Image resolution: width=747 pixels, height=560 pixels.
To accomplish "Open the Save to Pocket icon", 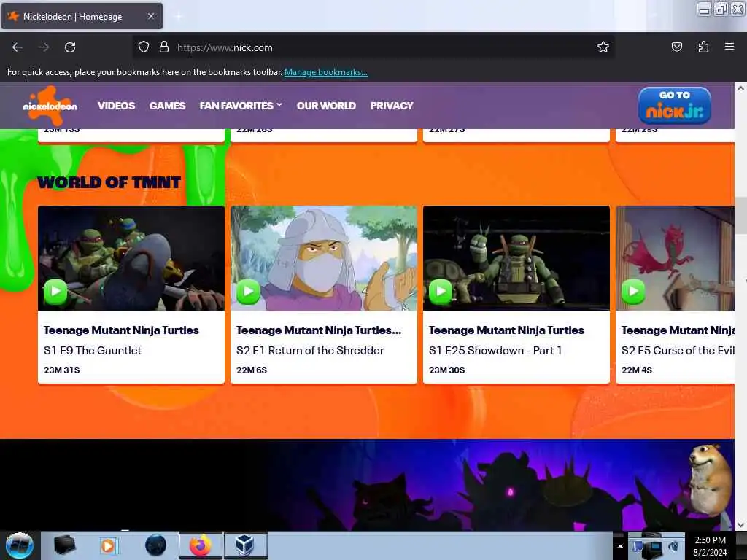I will (676, 47).
